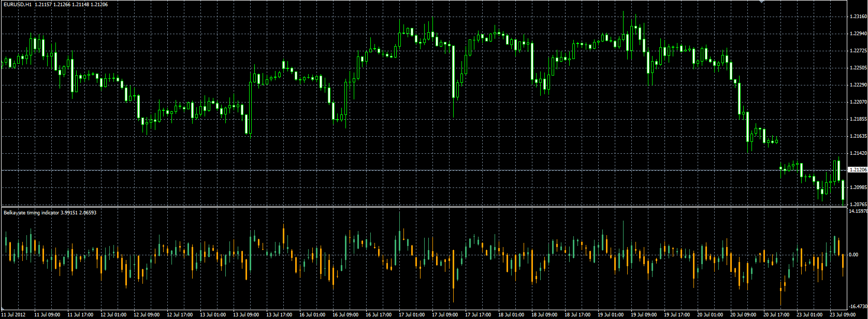Click the 1.22940 price axis label
Screen dimensions: 868x319
point(858,34)
